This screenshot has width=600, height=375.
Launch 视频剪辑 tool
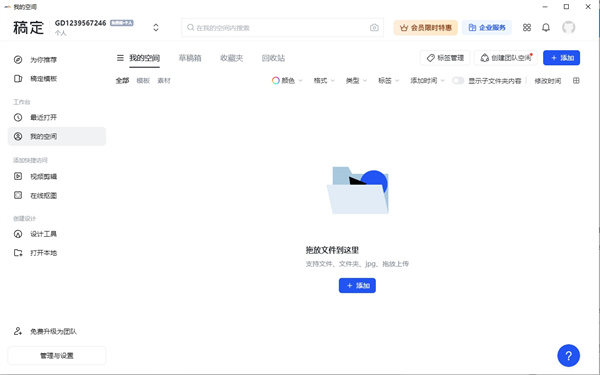tap(57, 176)
